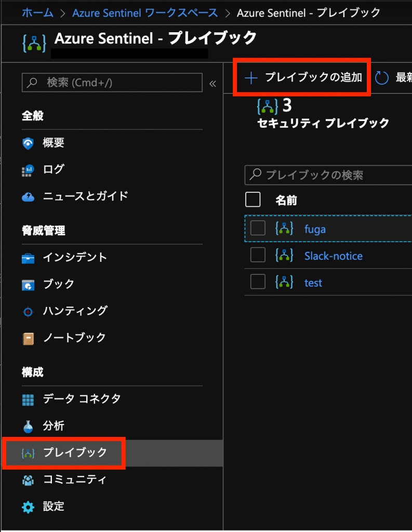Click the playbook icon beside count 3
This screenshot has width=412, height=532.
click(268, 106)
